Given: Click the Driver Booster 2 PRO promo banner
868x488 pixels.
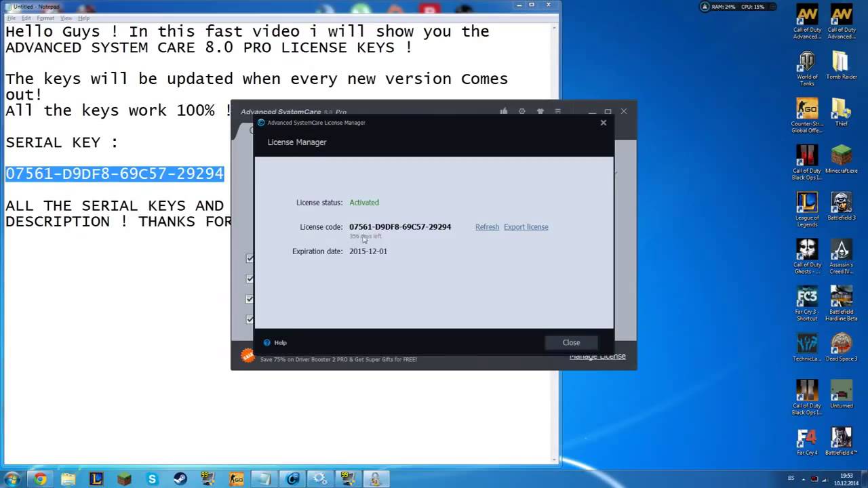Looking at the screenshot, I should pos(338,359).
